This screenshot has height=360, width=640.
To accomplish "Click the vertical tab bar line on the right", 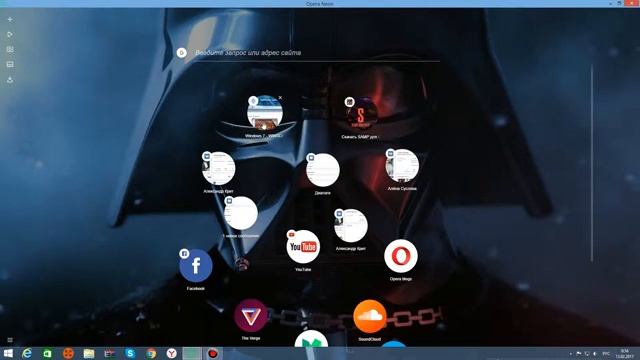I will (x=592, y=162).
